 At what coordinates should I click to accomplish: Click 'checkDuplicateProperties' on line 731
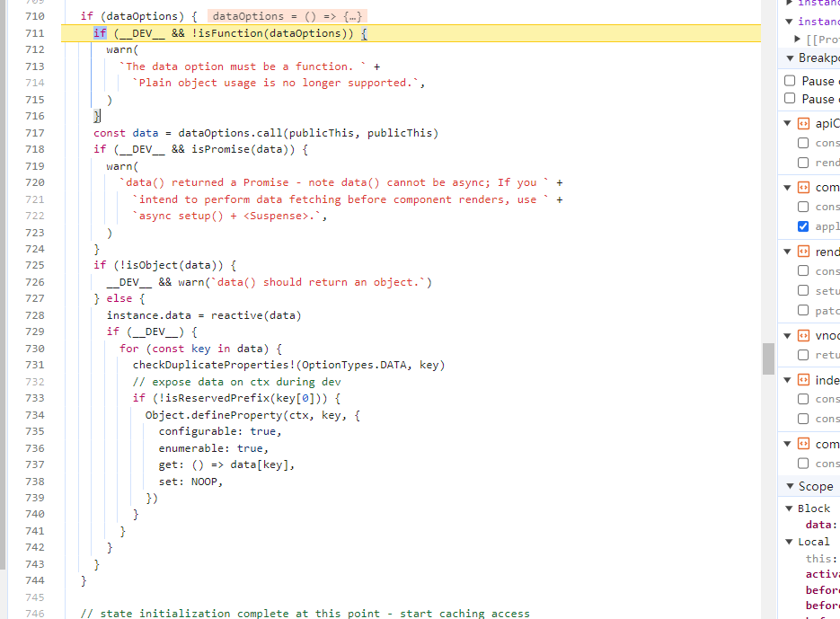point(210,365)
